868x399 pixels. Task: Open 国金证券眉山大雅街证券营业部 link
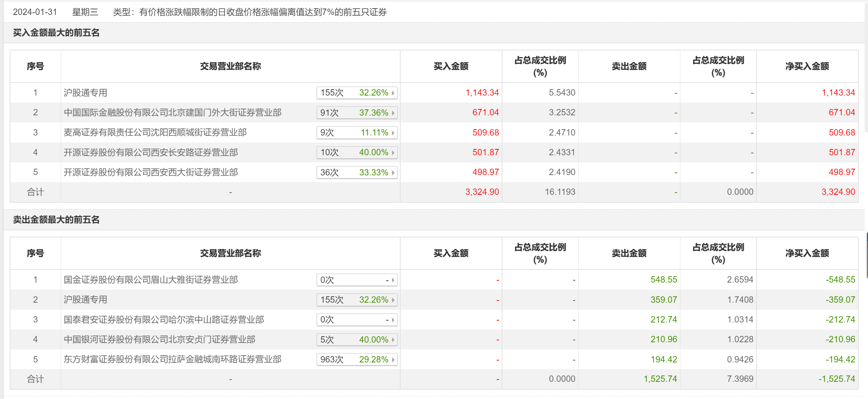(151, 280)
